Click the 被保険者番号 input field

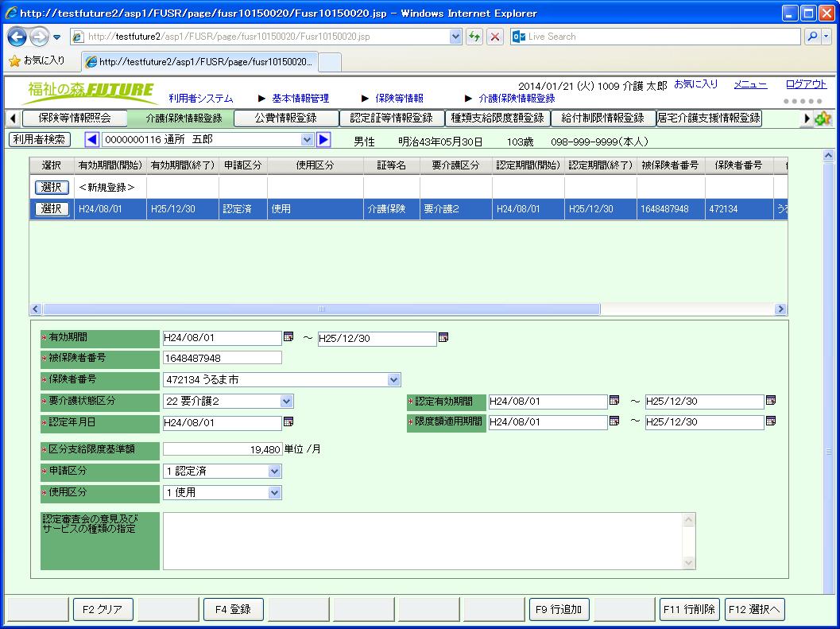(223, 358)
